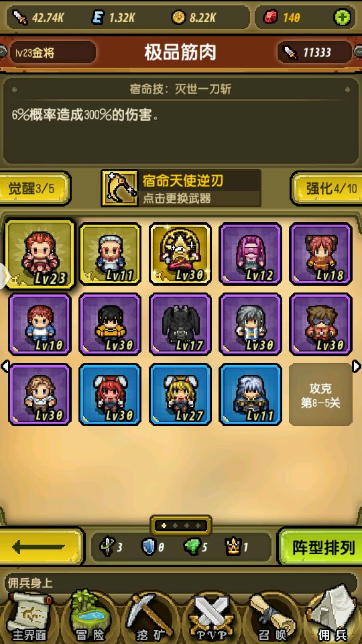Screen dimensions: 362x644
Task: Click the 觉醒3/5 awaken button
Action: pos(35,189)
